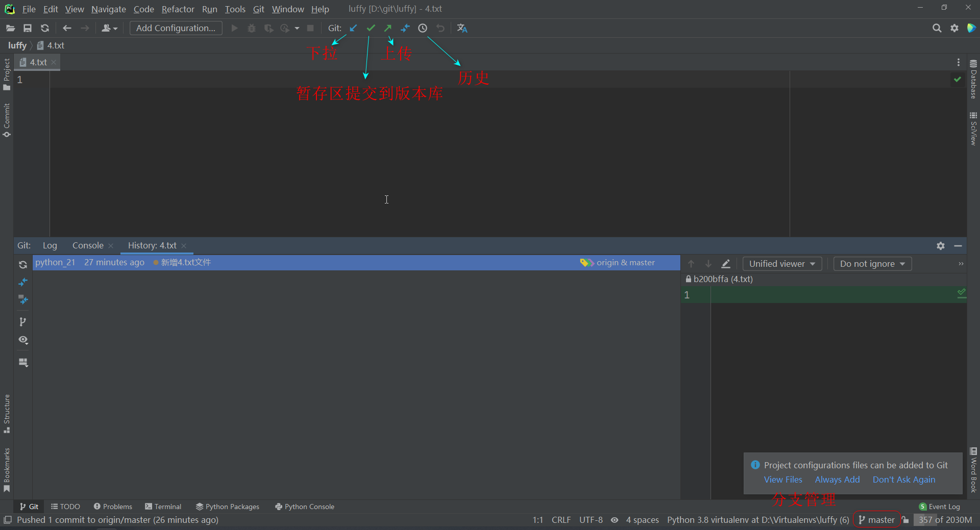This screenshot has height=530, width=980.
Task: Click Don't Ask Again link
Action: (x=904, y=479)
